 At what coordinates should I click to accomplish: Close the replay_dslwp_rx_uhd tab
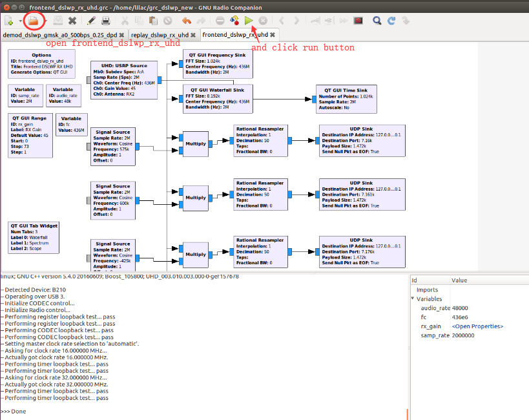point(193,35)
